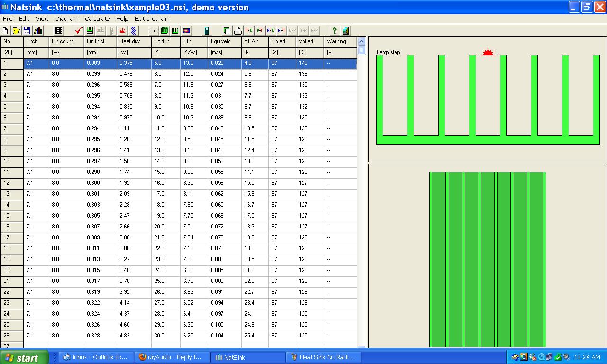Click the data table toolbar icon
This screenshot has height=364, width=607.
coord(58,31)
